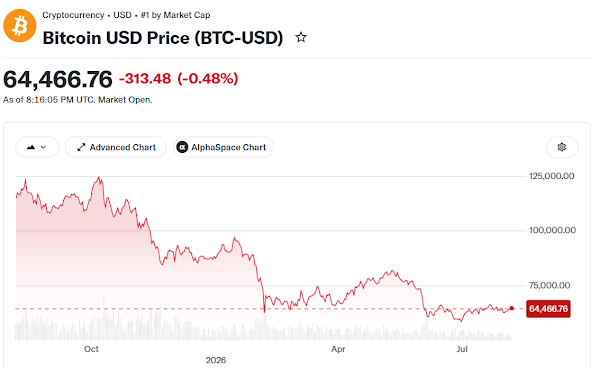Open the AlphaSpace Chart button

click(x=223, y=147)
